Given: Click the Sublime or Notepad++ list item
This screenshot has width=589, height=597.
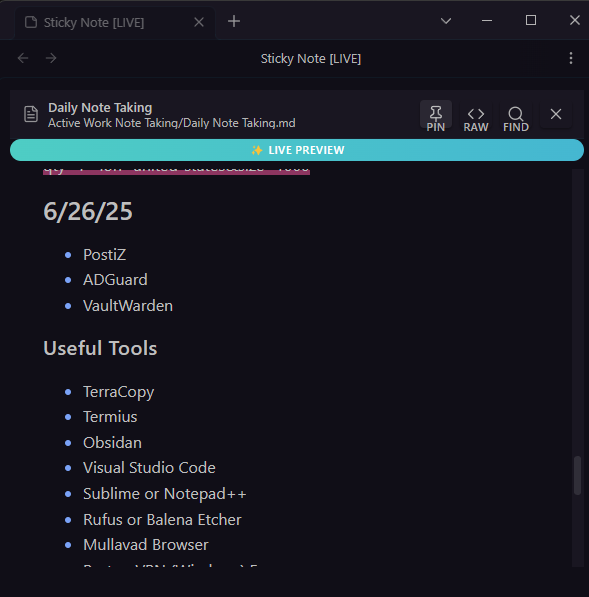Looking at the screenshot, I should 164,494.
